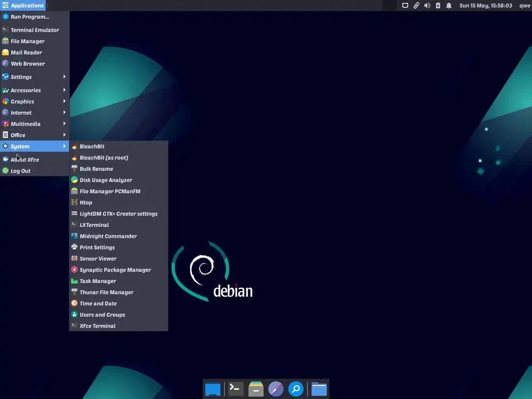
Task: Click the Applications menu button
Action: [23, 5]
